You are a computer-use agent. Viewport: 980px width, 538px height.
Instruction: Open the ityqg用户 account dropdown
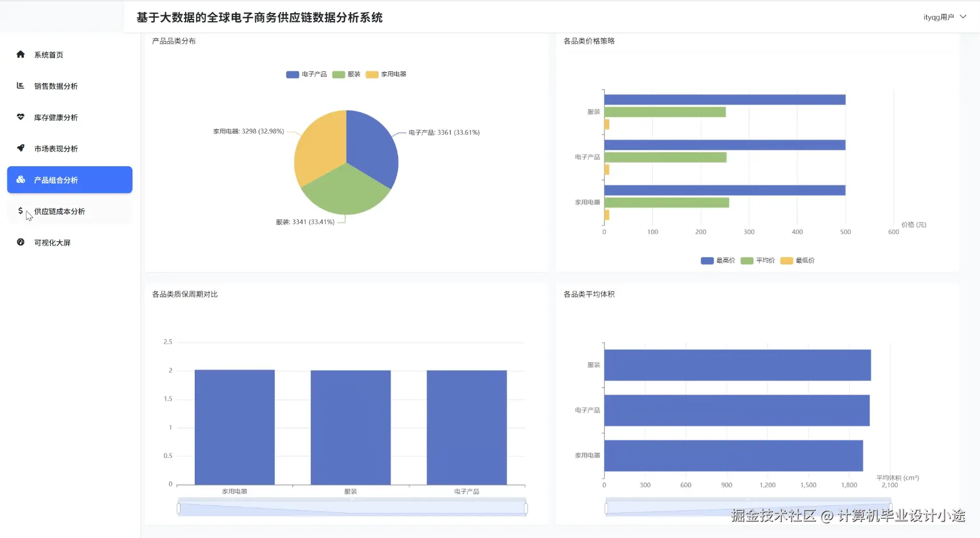965,17
